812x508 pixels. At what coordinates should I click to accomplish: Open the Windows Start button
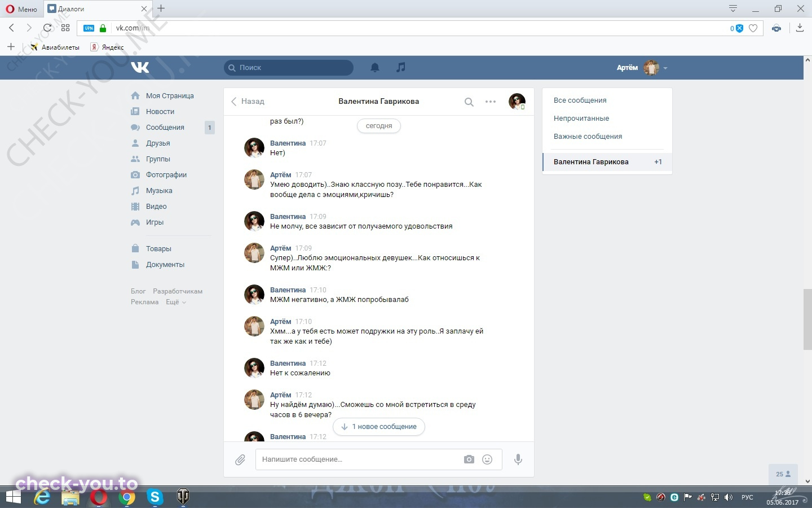tap(13, 497)
